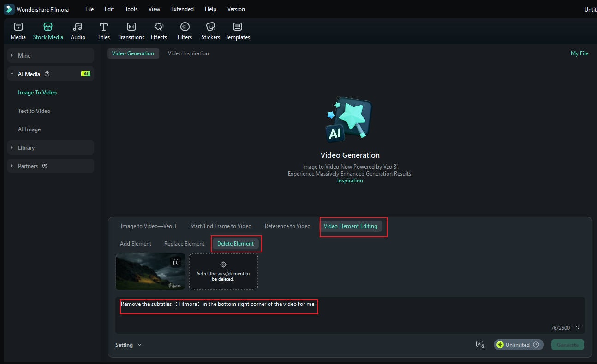
Task: Open the View menu
Action: 155,9
